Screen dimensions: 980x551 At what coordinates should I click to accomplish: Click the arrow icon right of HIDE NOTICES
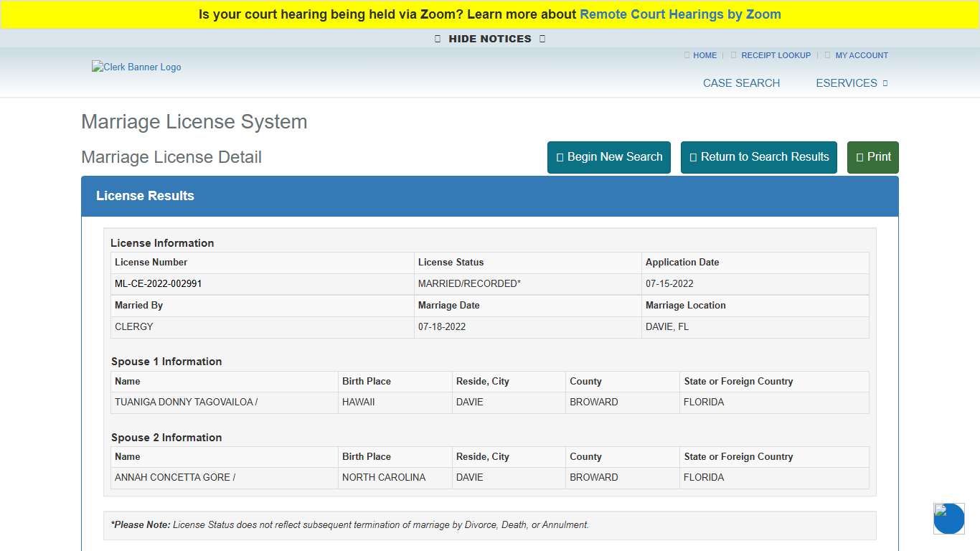[x=542, y=39]
